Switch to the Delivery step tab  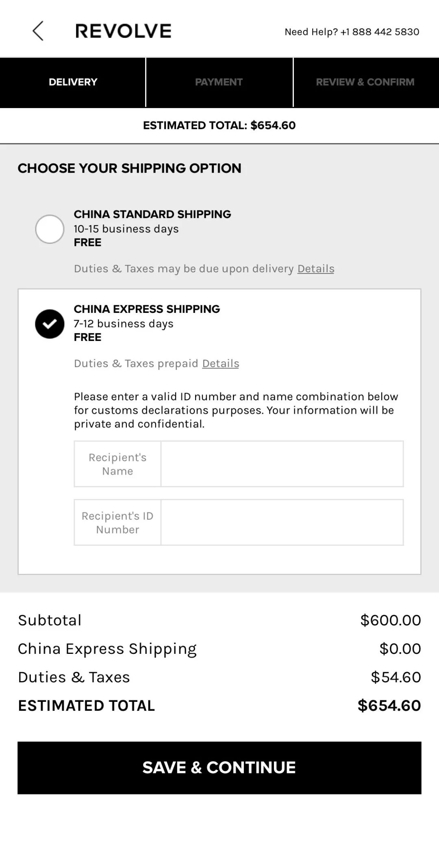73,82
